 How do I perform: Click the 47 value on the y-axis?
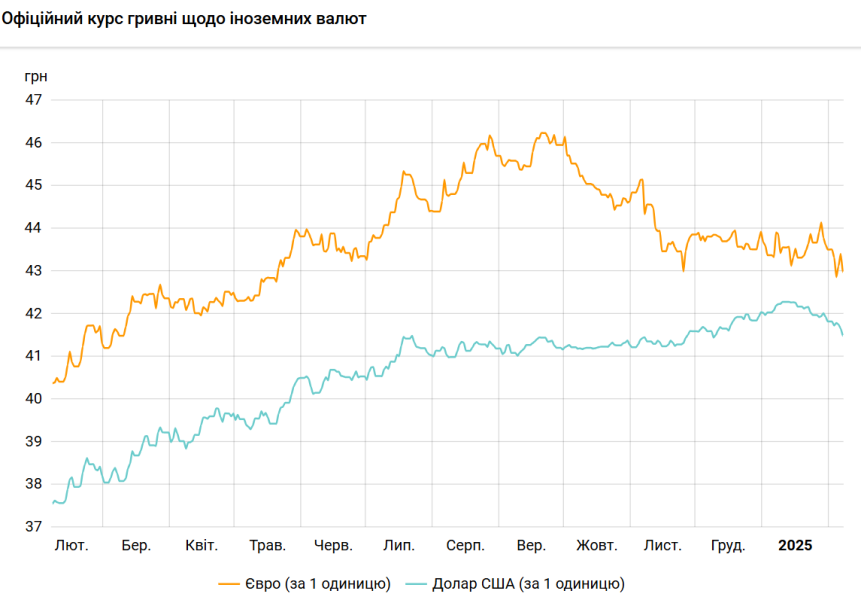point(33,100)
